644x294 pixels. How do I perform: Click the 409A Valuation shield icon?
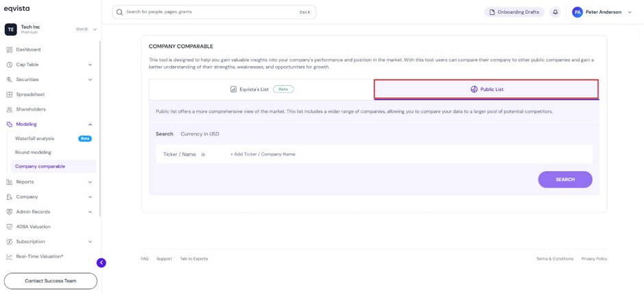(x=10, y=227)
